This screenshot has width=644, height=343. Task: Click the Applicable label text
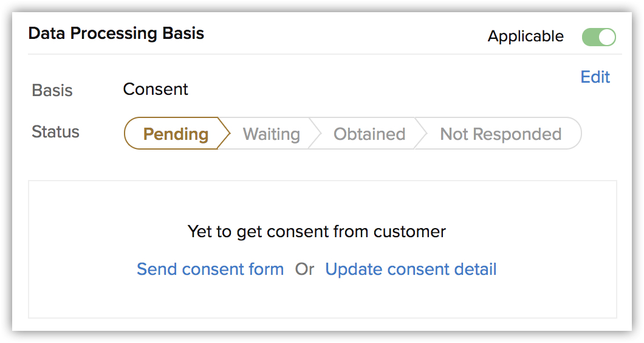(x=526, y=36)
